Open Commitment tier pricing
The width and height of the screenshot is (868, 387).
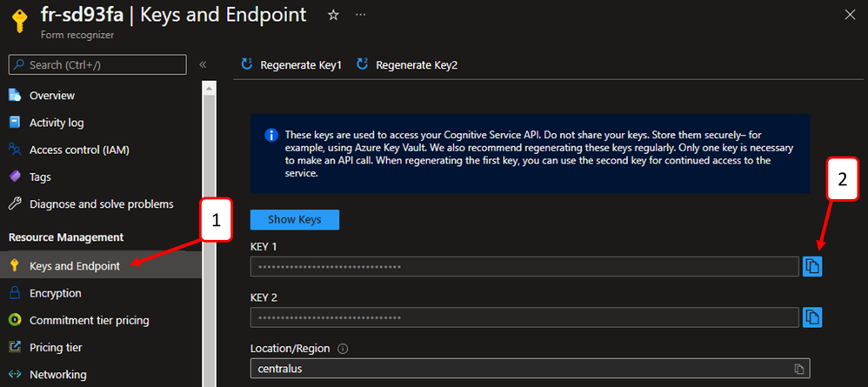click(89, 320)
